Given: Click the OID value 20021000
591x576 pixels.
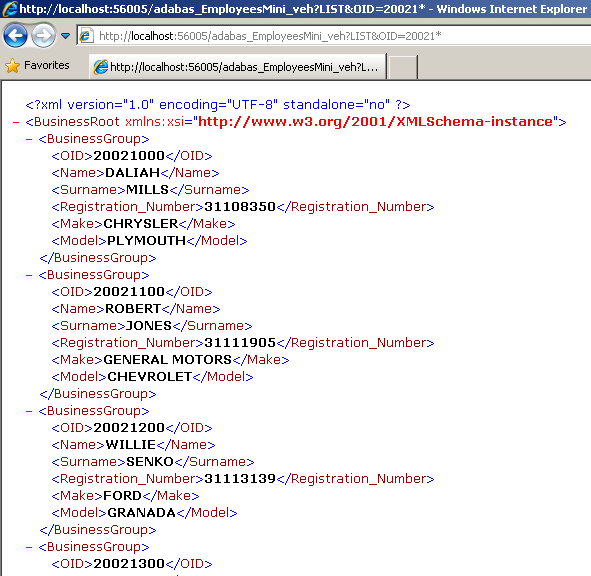Looking at the screenshot, I should (129, 156).
